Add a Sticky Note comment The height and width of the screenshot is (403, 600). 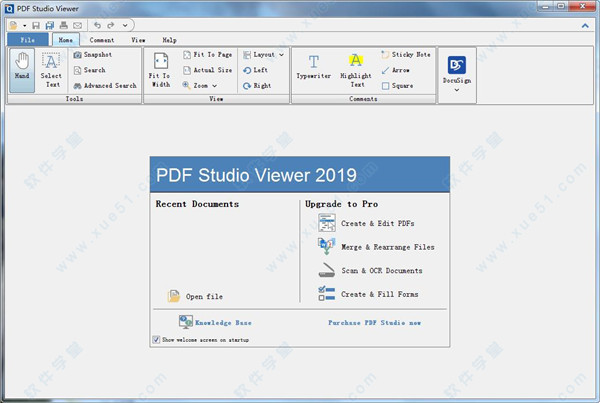[x=406, y=55]
